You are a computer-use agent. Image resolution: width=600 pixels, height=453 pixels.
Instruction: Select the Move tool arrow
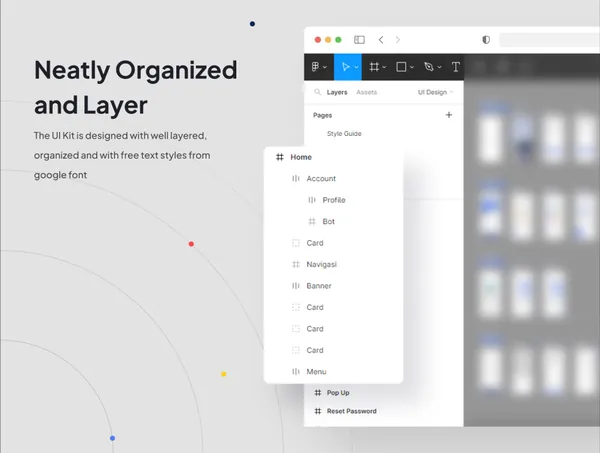coord(345,67)
